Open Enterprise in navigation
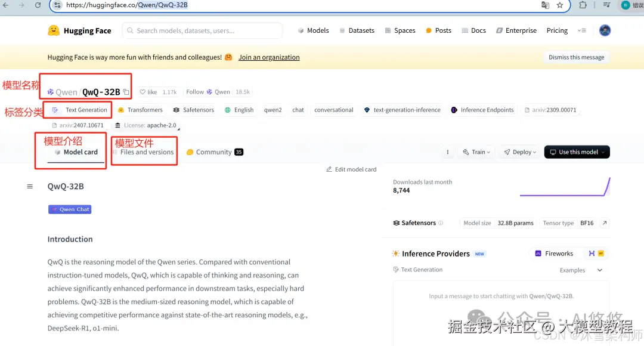This screenshot has height=346, width=644. point(516,30)
